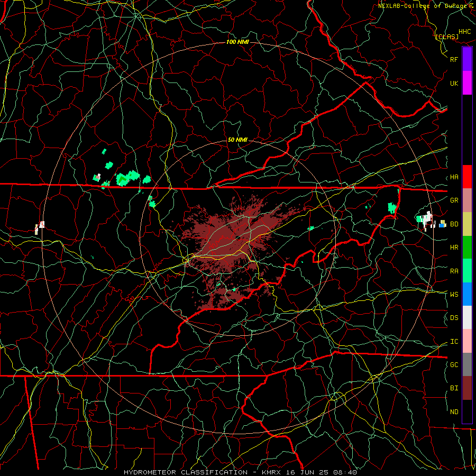This screenshot has height=476, width=476.
Task: Click the BD legend label
Action: [x=454, y=224]
